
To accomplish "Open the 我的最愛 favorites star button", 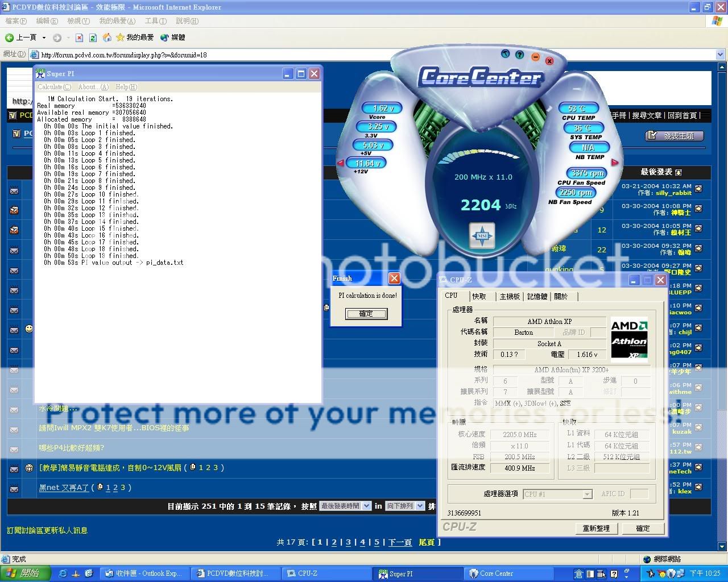I will (135, 38).
